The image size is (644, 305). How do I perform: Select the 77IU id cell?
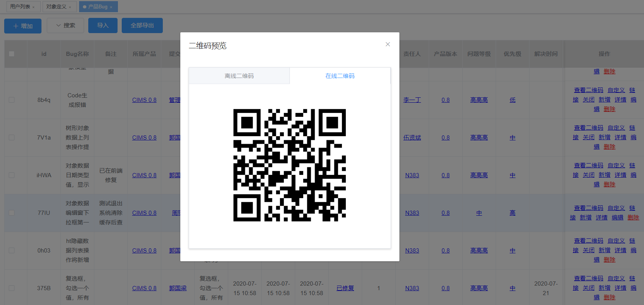click(x=44, y=213)
